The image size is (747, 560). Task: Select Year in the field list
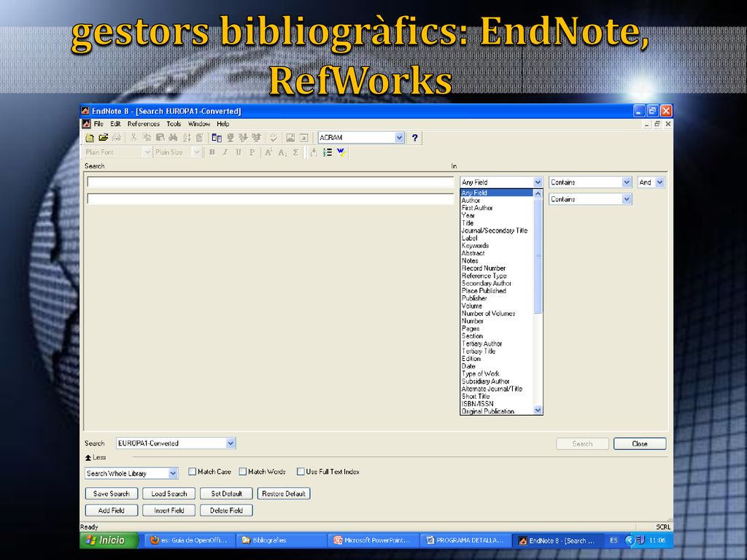pos(497,216)
